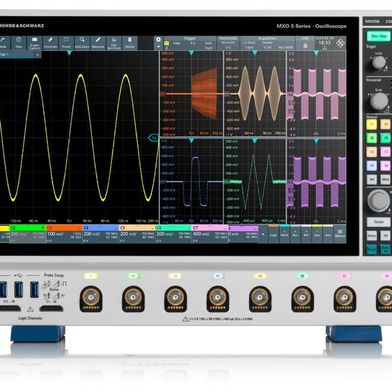Tap the C1 BNC input connector
The height and width of the screenshot is (392, 392).
(91, 298)
